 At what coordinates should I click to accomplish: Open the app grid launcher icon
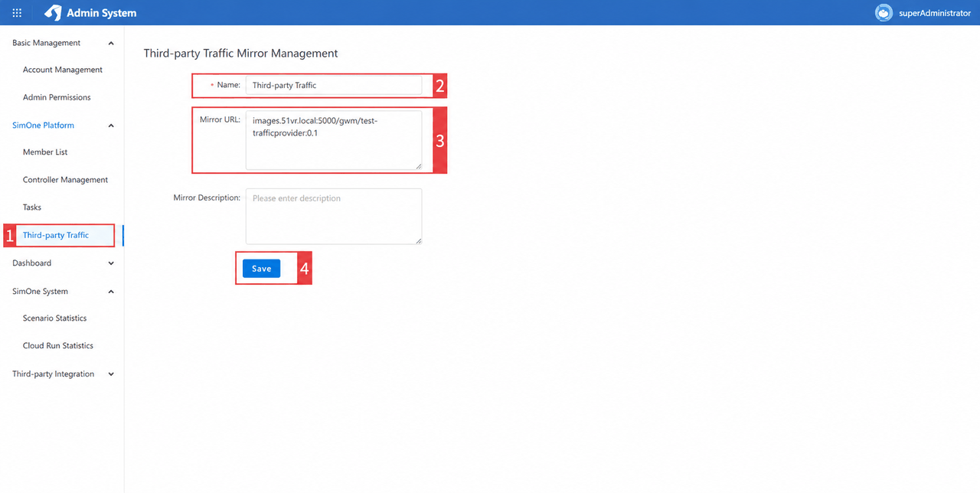click(17, 13)
